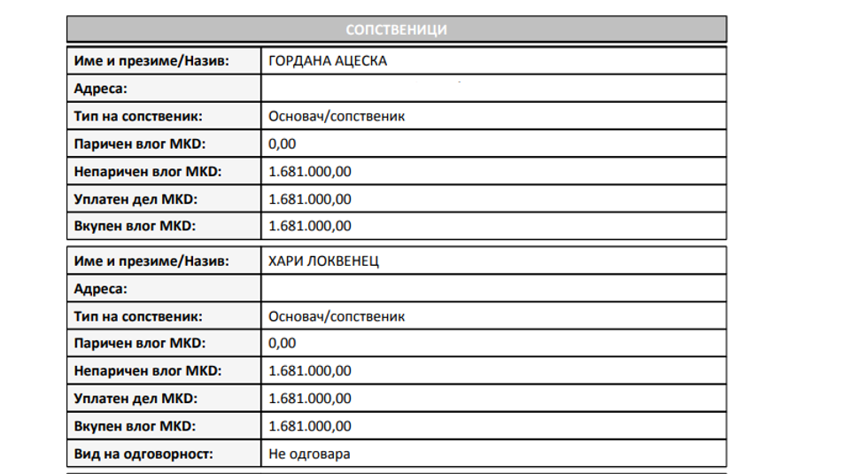The height and width of the screenshot is (474, 868).
Task: Click Тип на сопственик label in ХАРИ ЛОКВЕНЕЦ's block
Action: tap(138, 316)
